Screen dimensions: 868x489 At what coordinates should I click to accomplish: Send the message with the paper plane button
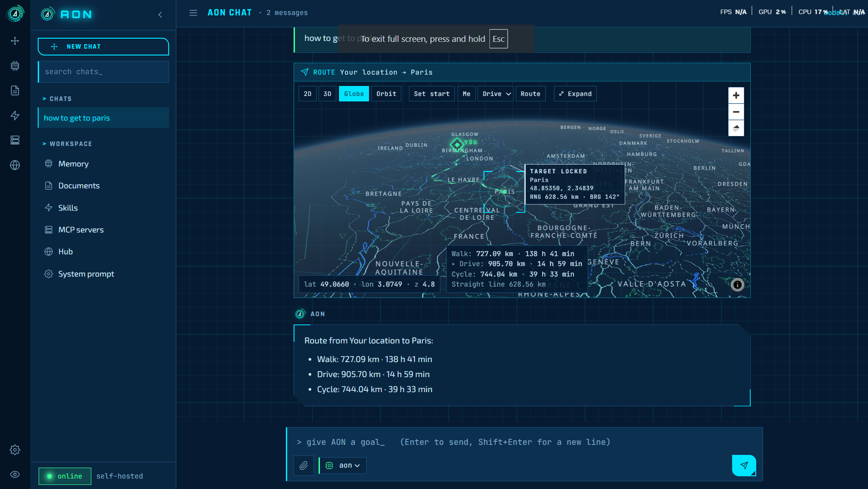click(744, 465)
